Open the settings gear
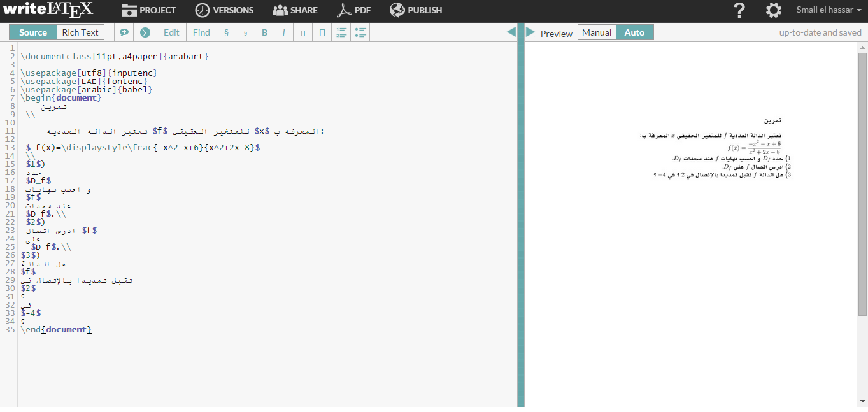The width and height of the screenshot is (868, 412). [772, 10]
